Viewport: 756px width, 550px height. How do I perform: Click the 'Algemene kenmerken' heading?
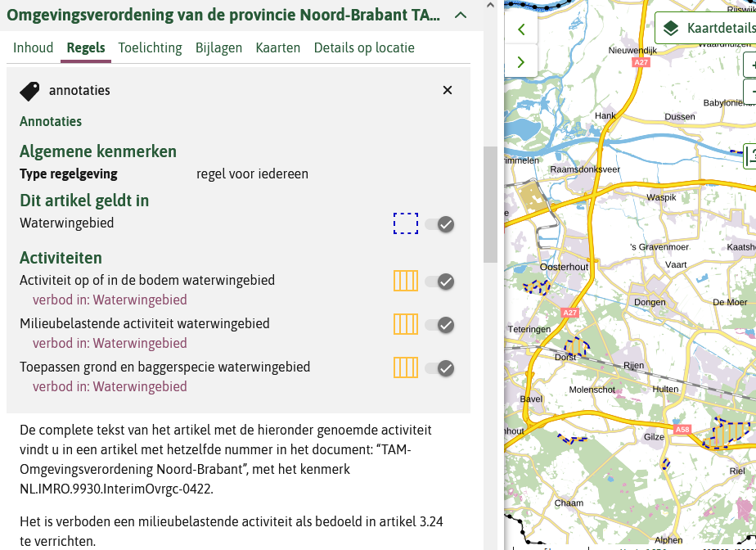98,151
